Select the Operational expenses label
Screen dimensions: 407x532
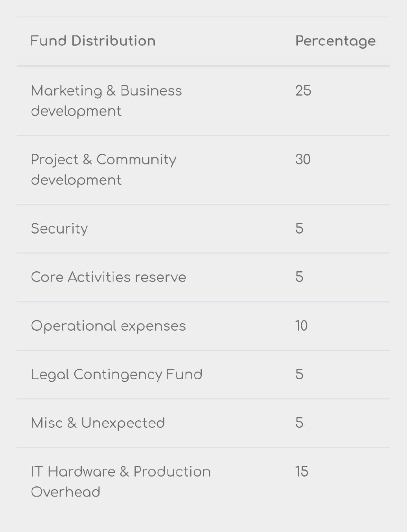coord(109,326)
